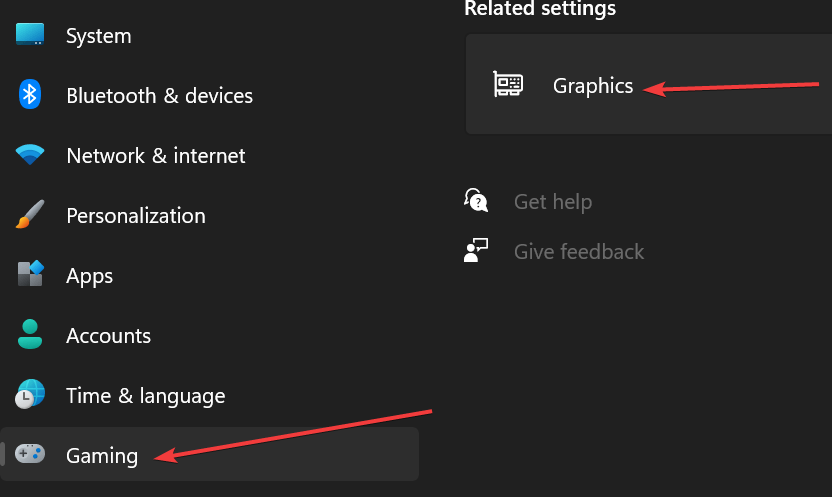This screenshot has height=497, width=832.
Task: Click the Gaming controller icon
Action: pyautogui.click(x=30, y=454)
